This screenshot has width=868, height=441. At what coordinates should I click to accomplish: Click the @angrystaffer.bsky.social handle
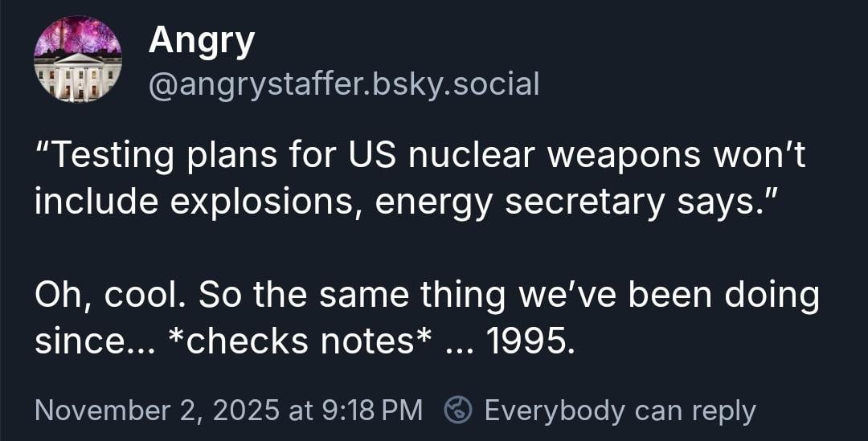344,84
